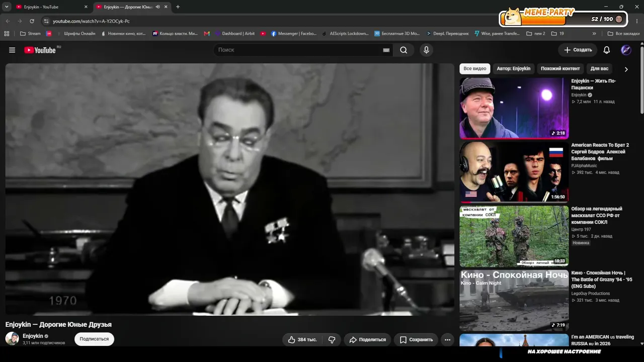Open the Бесплатные 3D Mo... bookmark

397,34
